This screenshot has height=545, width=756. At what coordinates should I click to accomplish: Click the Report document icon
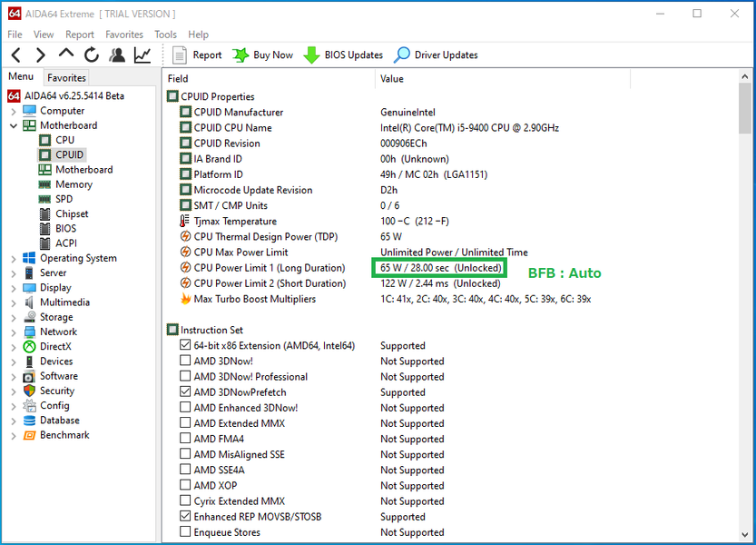[x=180, y=55]
